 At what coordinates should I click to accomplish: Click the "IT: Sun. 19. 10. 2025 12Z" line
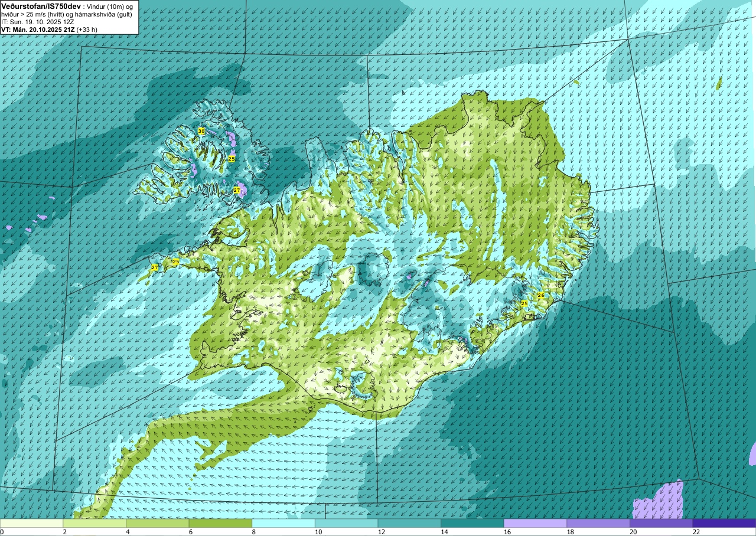tap(37, 21)
